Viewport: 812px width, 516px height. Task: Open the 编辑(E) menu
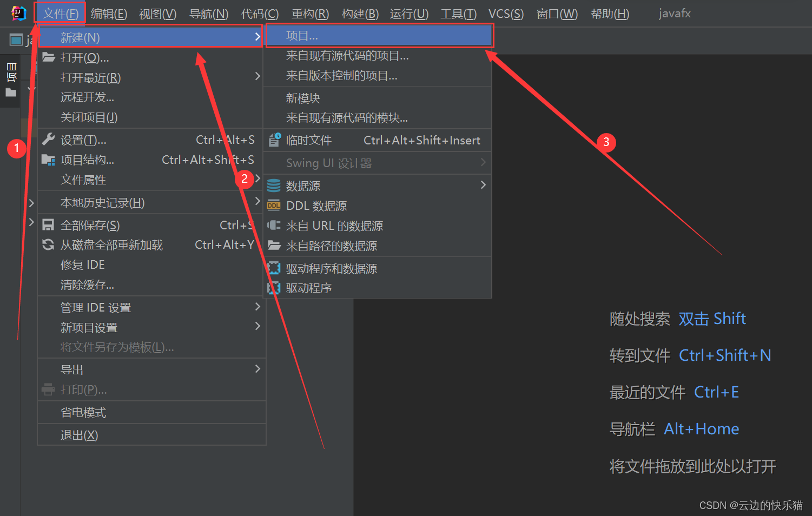click(x=109, y=14)
